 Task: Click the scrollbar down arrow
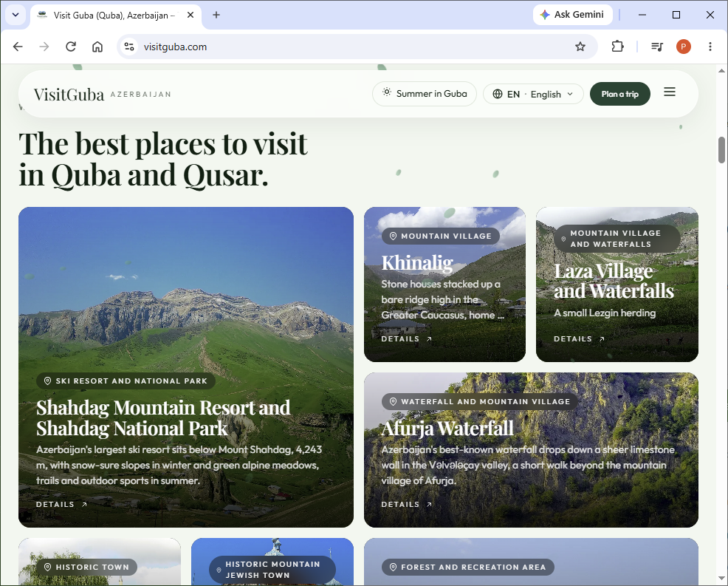coord(721,579)
